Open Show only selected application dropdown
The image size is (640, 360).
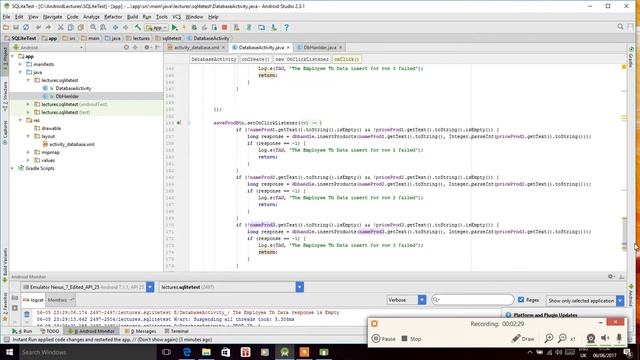point(620,300)
